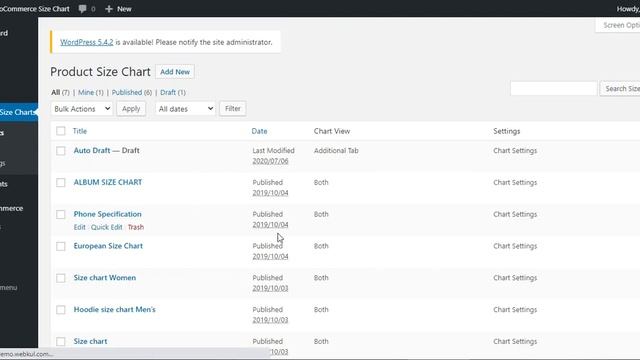Open the WordPress 5.4.2 update link
Image resolution: width=640 pixels, height=360 pixels.
pos(87,42)
